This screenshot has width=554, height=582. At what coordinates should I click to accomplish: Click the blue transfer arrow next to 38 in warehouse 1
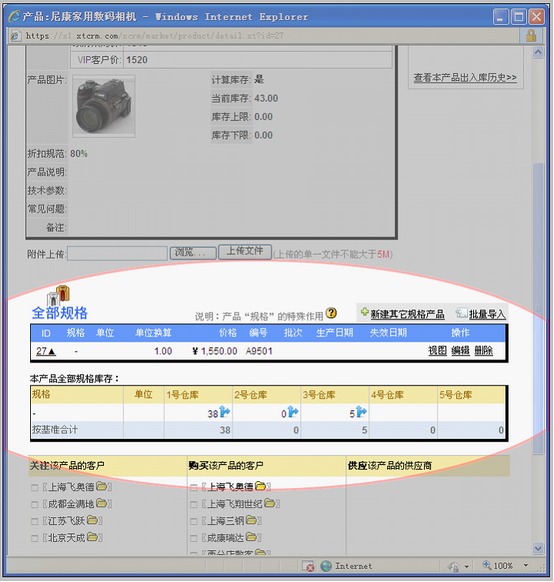225,412
